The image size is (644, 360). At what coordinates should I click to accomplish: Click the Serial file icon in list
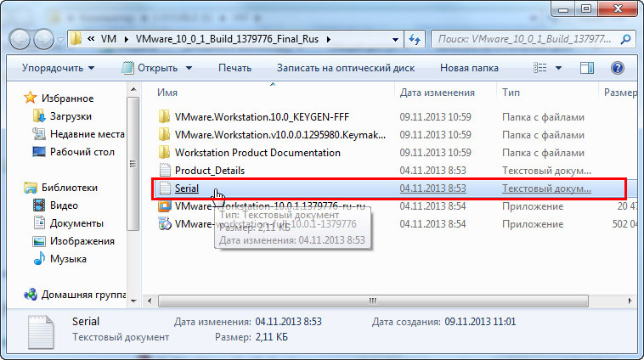pyautogui.click(x=165, y=188)
